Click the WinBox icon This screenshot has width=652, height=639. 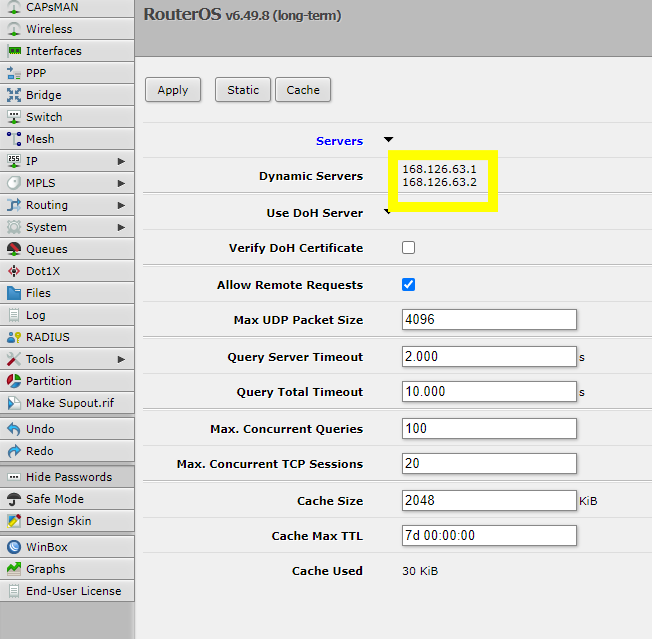point(14,548)
